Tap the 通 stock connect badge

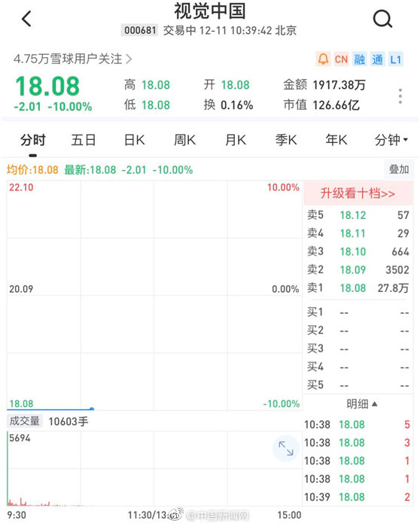[x=377, y=59]
